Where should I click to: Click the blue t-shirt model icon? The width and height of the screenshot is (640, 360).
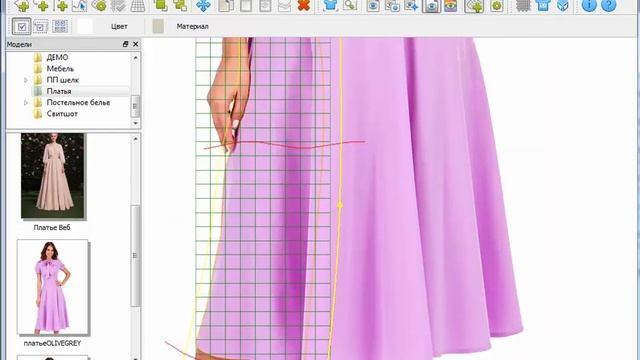543,5
